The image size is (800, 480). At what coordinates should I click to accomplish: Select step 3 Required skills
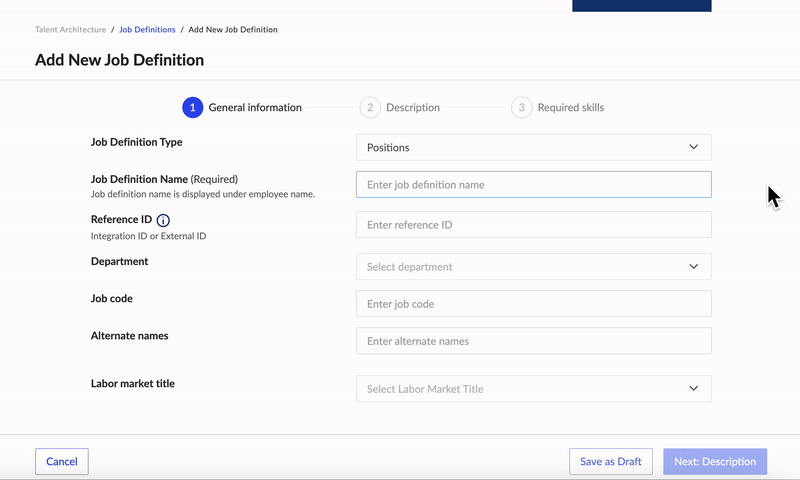coord(558,108)
